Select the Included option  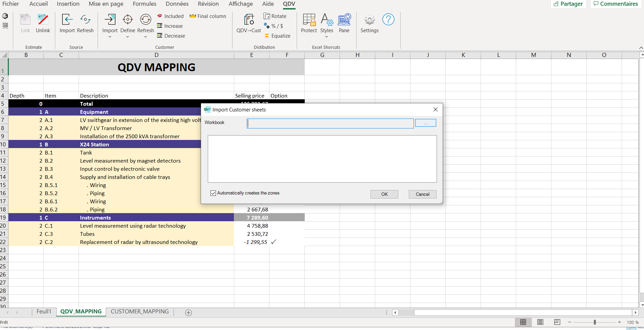170,16
